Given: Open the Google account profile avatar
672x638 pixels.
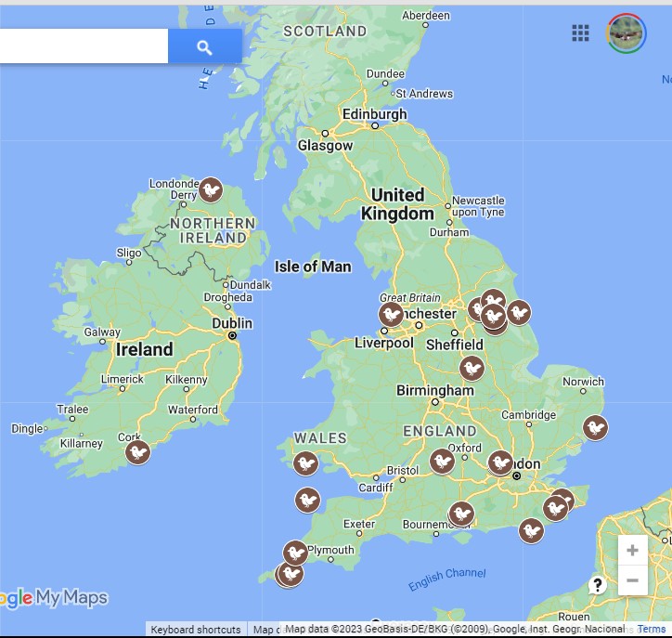Looking at the screenshot, I should [626, 33].
